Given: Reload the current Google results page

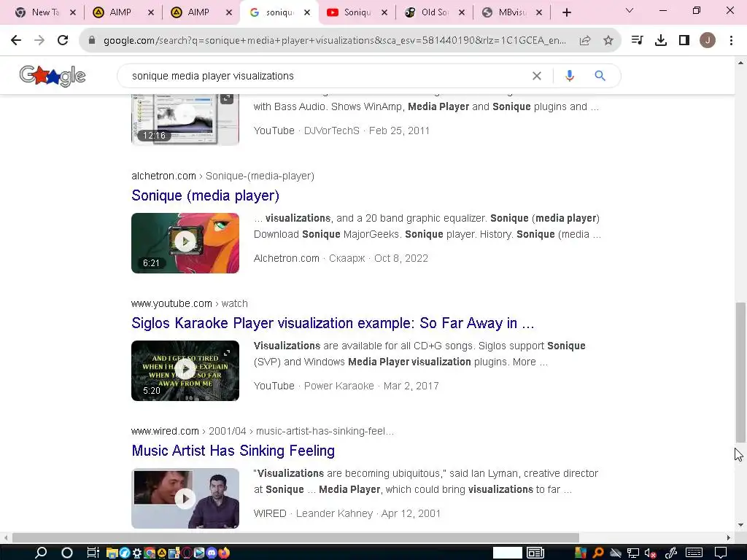Looking at the screenshot, I should click(63, 41).
